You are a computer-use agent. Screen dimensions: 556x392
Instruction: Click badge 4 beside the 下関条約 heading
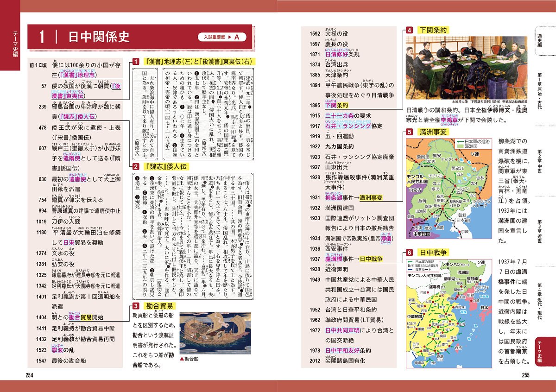coord(410,31)
